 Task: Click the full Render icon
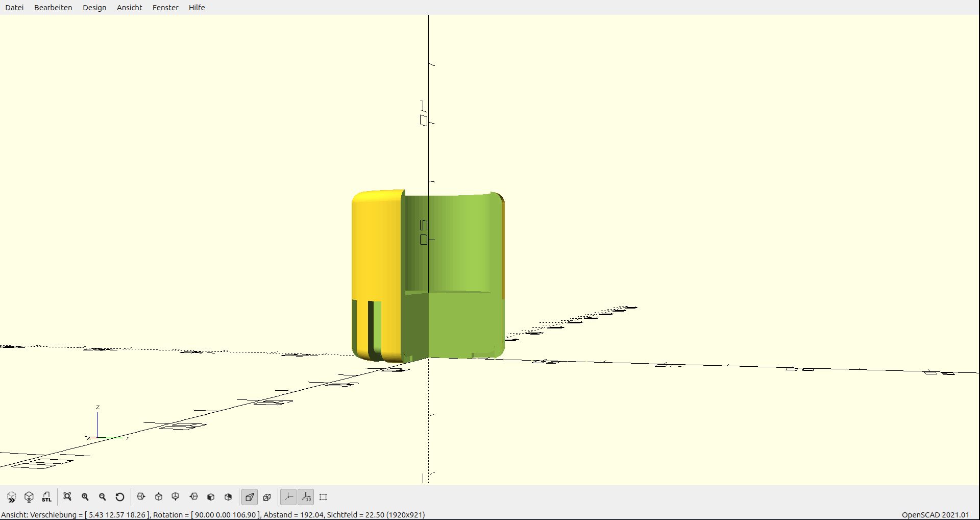[29, 497]
